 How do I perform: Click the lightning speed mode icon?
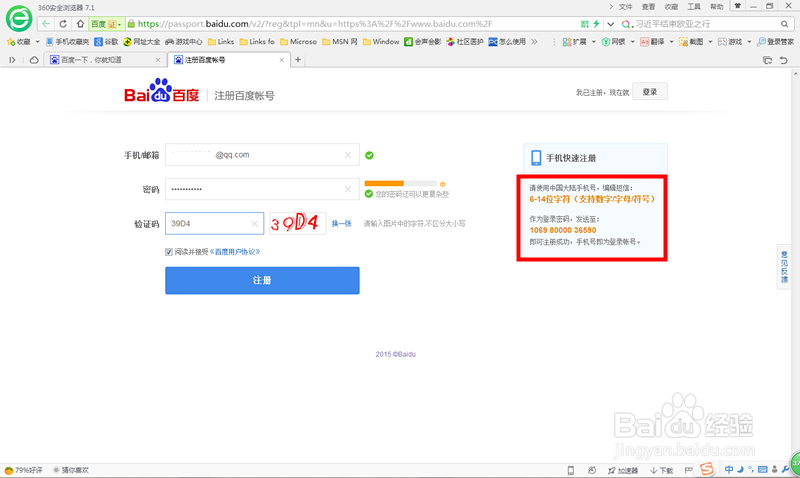click(596, 23)
